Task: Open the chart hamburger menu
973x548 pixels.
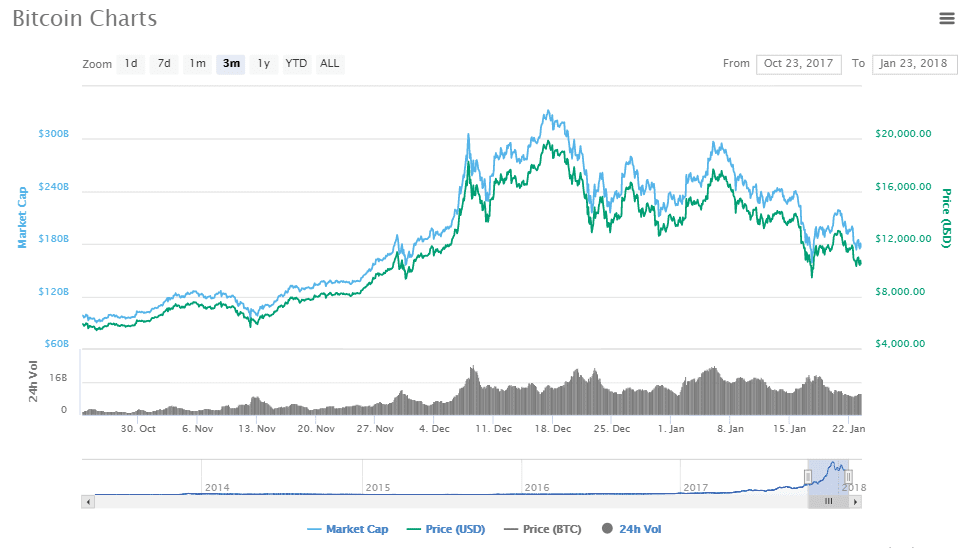Action: tap(946, 18)
